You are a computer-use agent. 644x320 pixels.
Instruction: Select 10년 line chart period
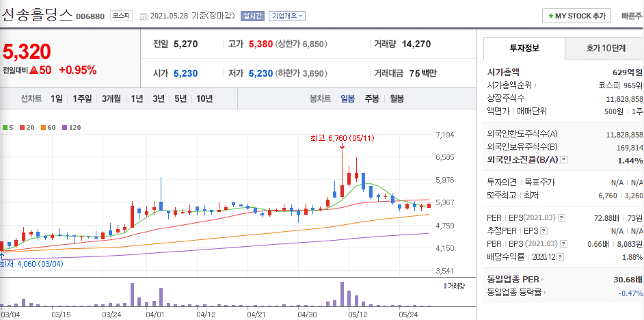[x=204, y=99]
